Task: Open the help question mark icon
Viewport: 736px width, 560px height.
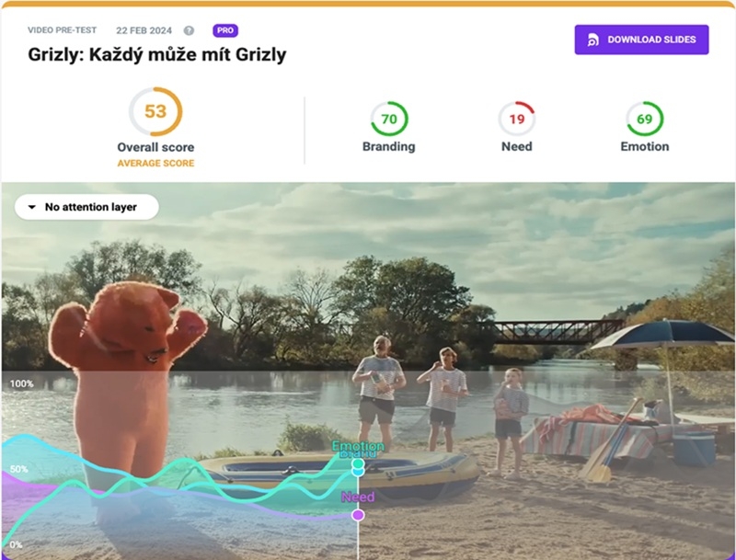Action: click(x=189, y=30)
